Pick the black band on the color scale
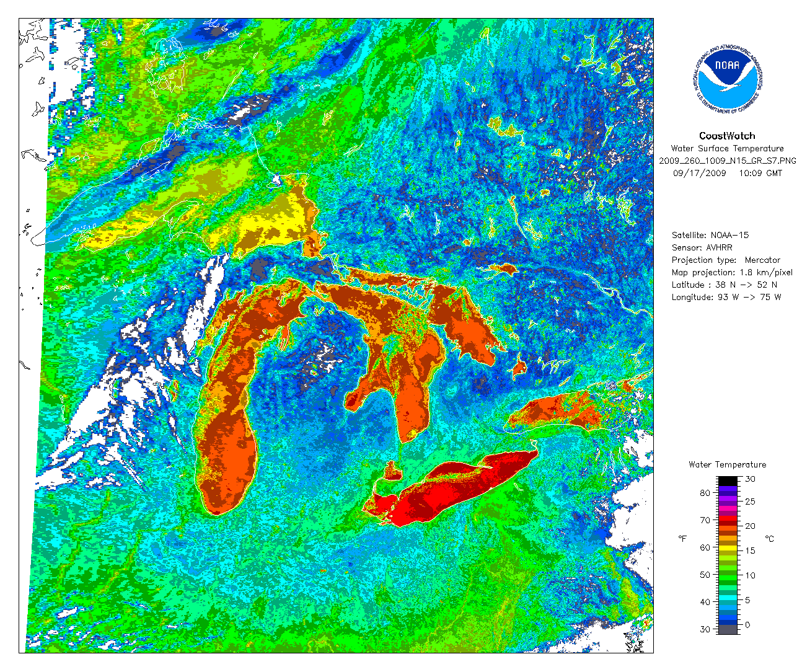Image resolution: width=802 pixels, height=672 pixels. (728, 481)
